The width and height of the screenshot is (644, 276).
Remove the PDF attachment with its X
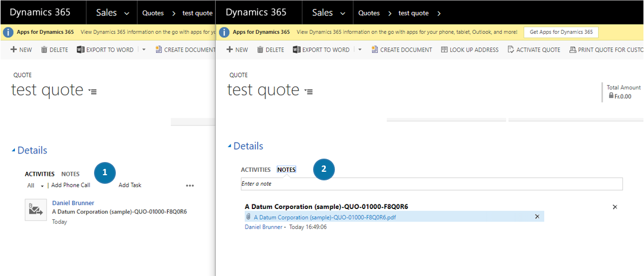tap(537, 216)
